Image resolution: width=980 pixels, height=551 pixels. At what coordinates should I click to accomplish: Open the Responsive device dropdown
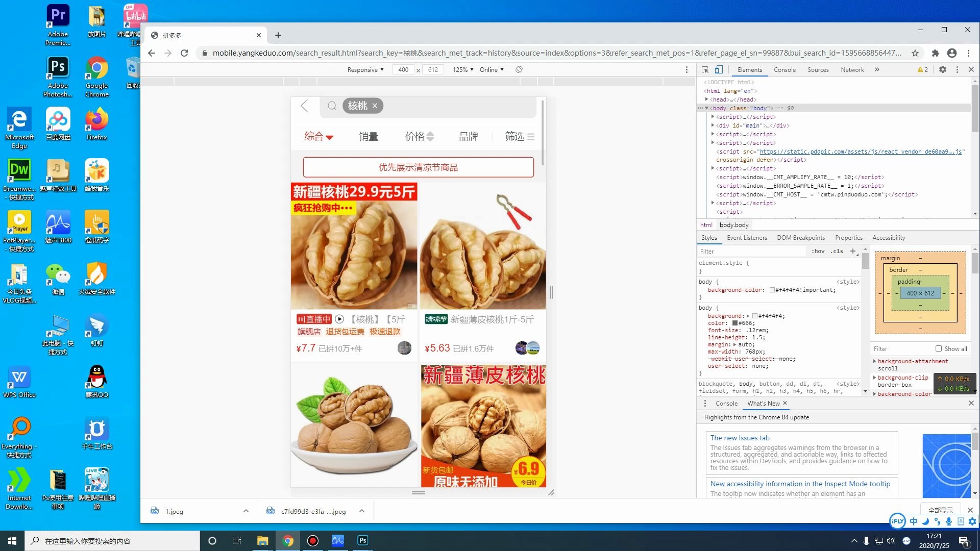click(365, 70)
